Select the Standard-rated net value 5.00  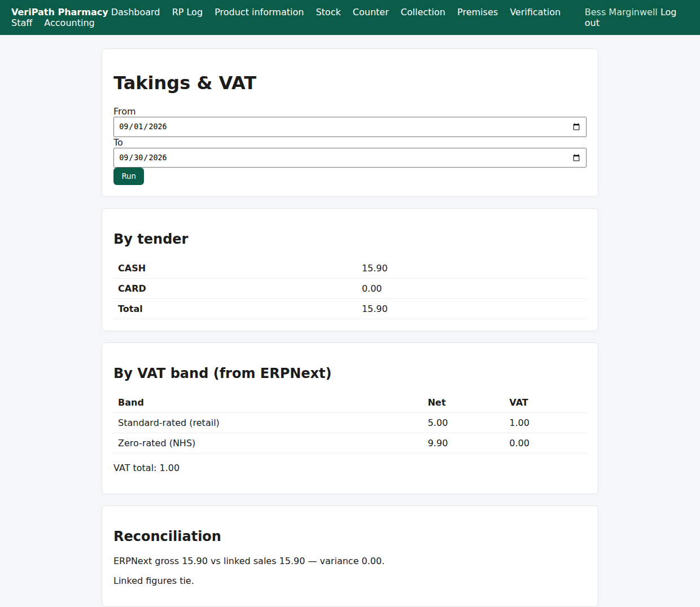click(x=438, y=423)
